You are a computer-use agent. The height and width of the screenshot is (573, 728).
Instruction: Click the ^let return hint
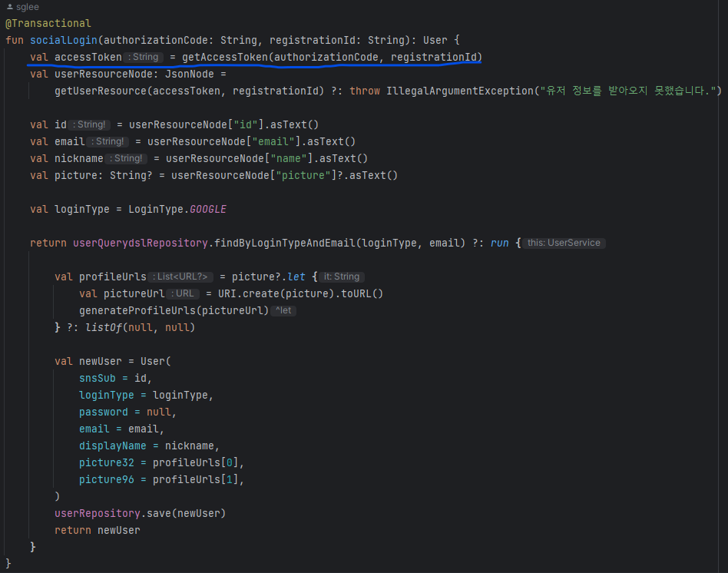(283, 310)
